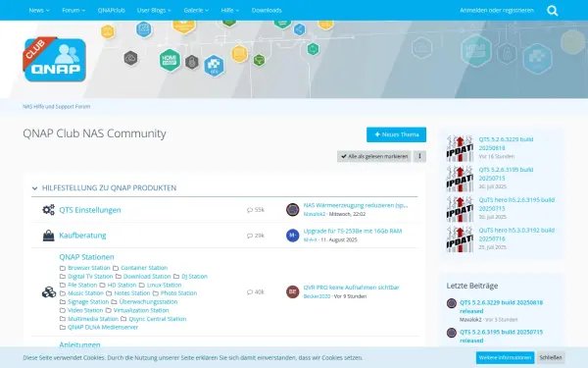Dismiss cookie notice with Schließen
Screen dimensions: 588x368
click(x=551, y=357)
